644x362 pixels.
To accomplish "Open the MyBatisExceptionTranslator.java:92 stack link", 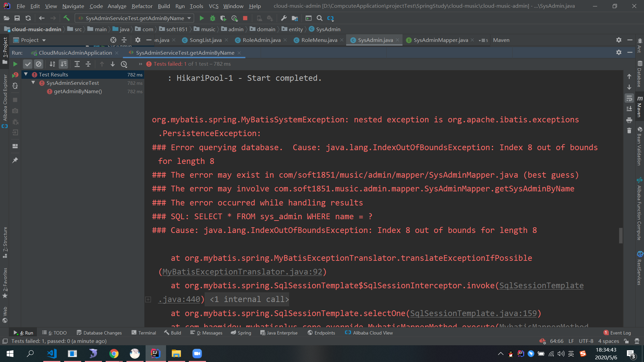I will coord(242,272).
